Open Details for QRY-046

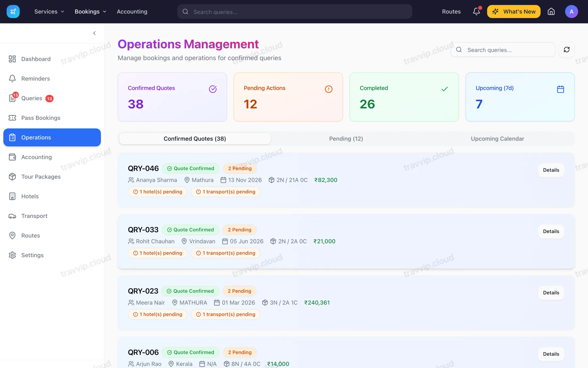(551, 170)
